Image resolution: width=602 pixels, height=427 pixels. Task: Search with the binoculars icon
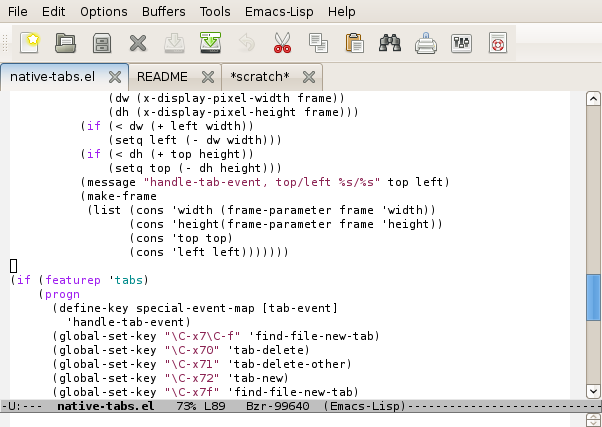pos(390,43)
